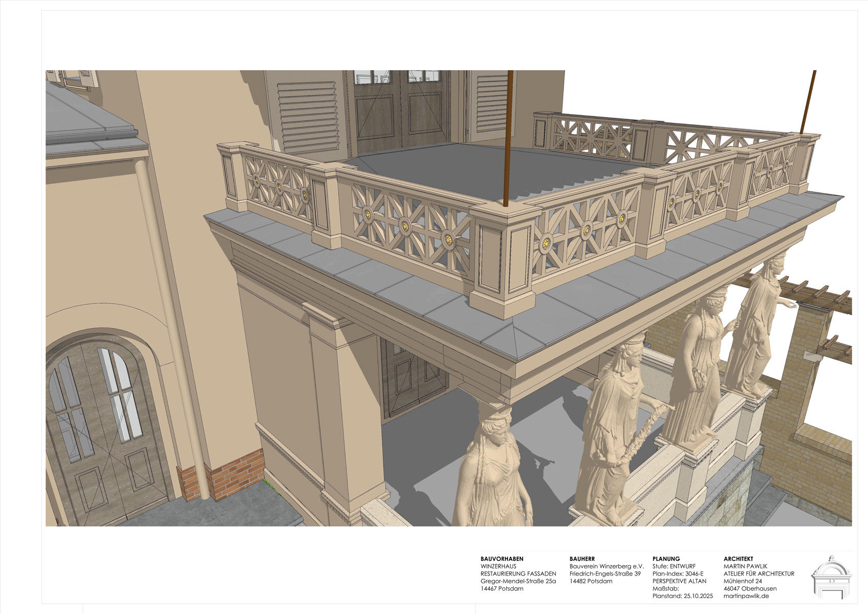
Task: Click the 'Gregor-Mendel-Straße 25a' address
Action: [x=518, y=581]
